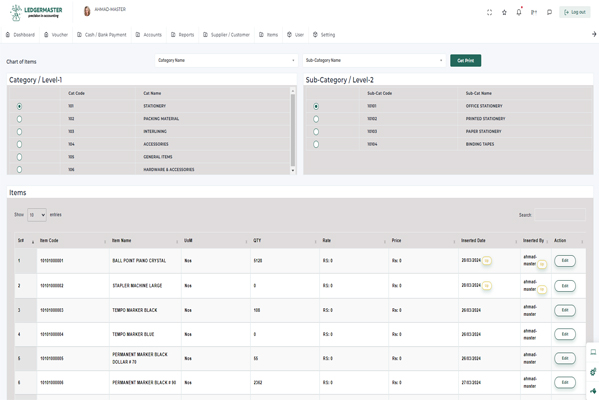
Task: Click the floating laptop icon at right edge
Action: click(593, 352)
